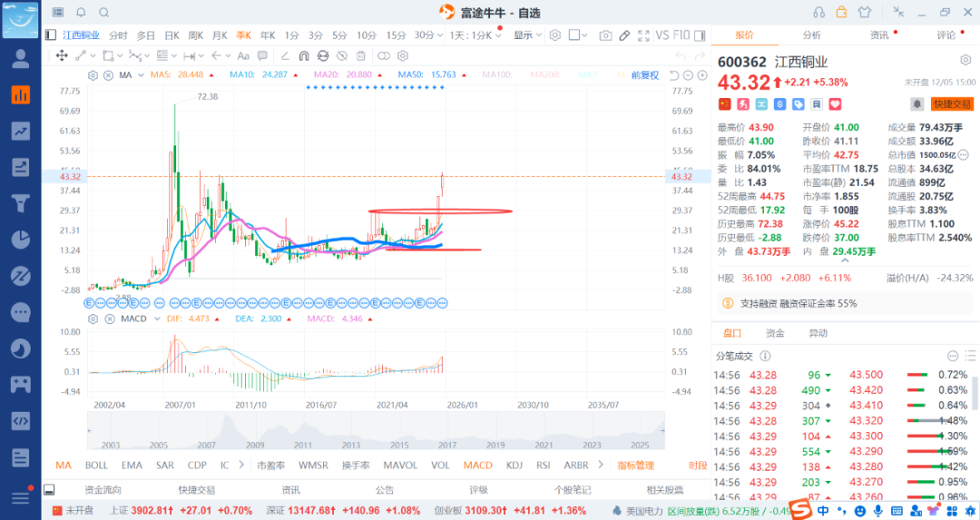Expand line drawing tool options arrow
The height and width of the screenshot is (520, 980).
92,55
